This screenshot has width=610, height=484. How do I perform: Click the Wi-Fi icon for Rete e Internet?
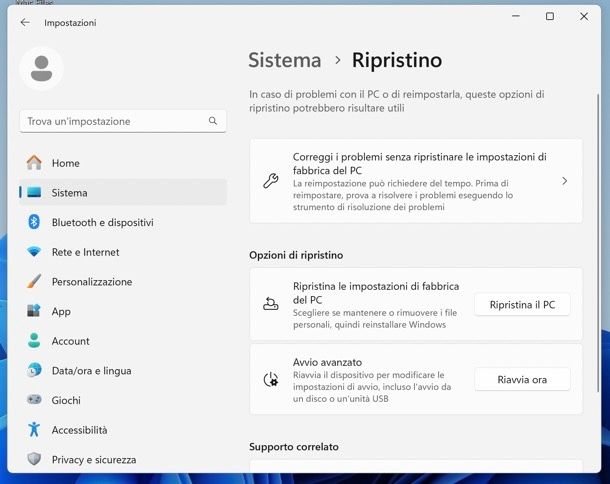(34, 252)
